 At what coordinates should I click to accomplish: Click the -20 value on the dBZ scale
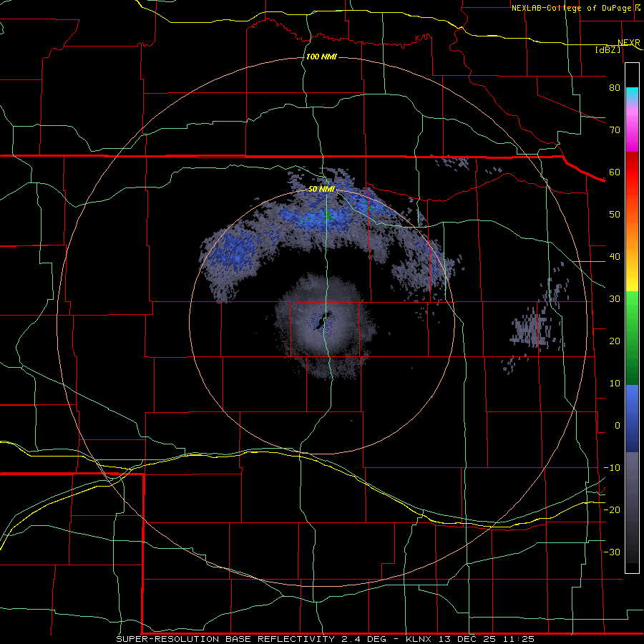[612, 509]
